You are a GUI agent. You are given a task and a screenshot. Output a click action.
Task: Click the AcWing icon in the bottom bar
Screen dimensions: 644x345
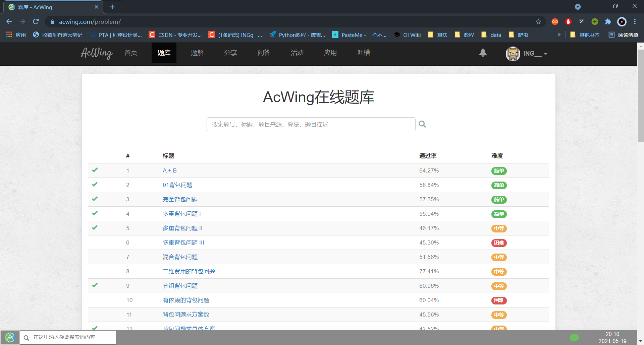point(10,337)
